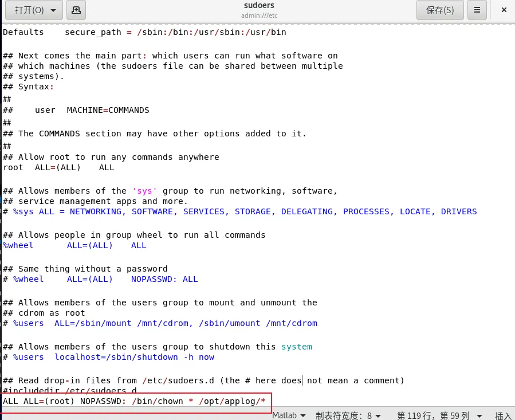The width and height of the screenshot is (515, 420).
Task: Expand the Matlab syntax language dropdown
Action: pyautogui.click(x=289, y=415)
